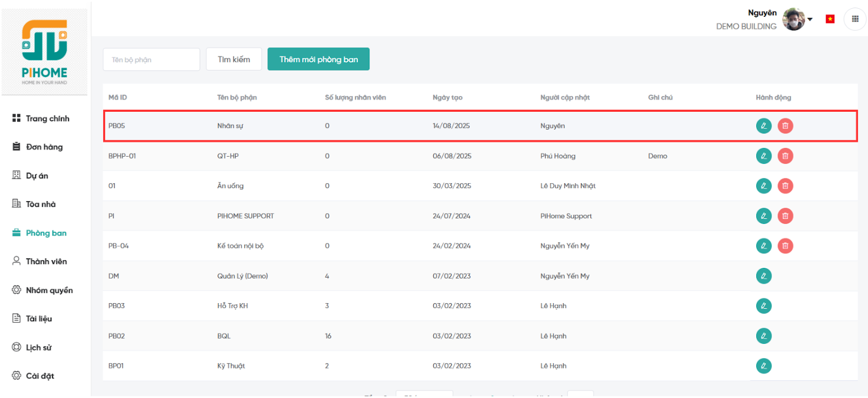Viewport: 868px width, 398px height.
Task: Expand the Nguyên user account dropdown
Action: pos(810,19)
